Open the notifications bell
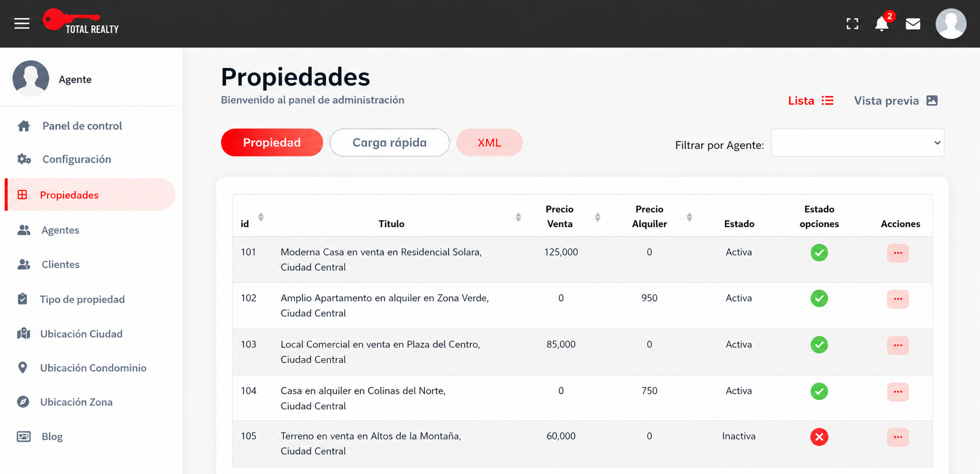The height and width of the screenshot is (474, 980). point(882,24)
